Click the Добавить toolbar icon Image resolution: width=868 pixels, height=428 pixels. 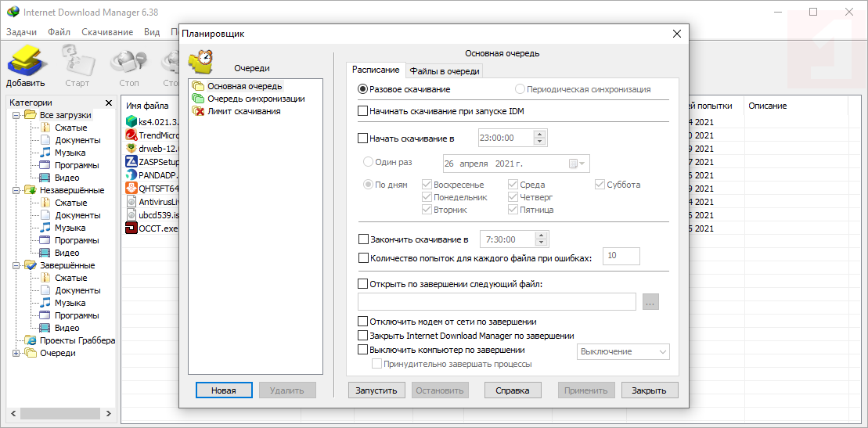click(26, 59)
